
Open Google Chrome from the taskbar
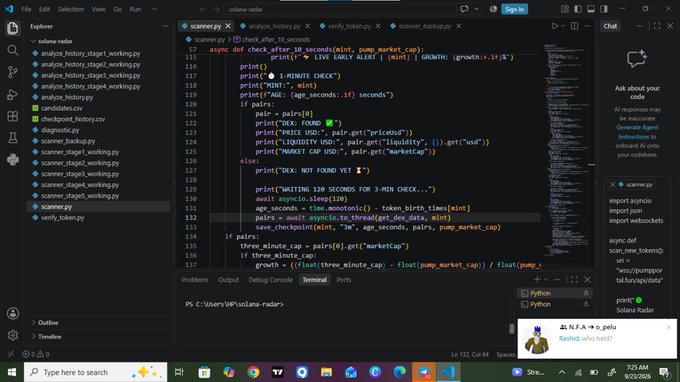[x=253, y=372]
